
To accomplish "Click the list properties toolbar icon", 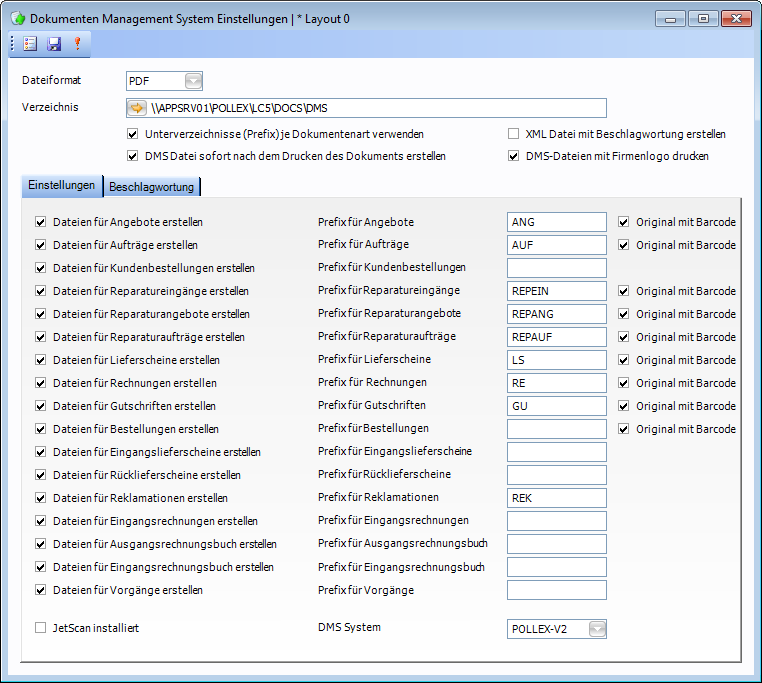I will (30, 43).
